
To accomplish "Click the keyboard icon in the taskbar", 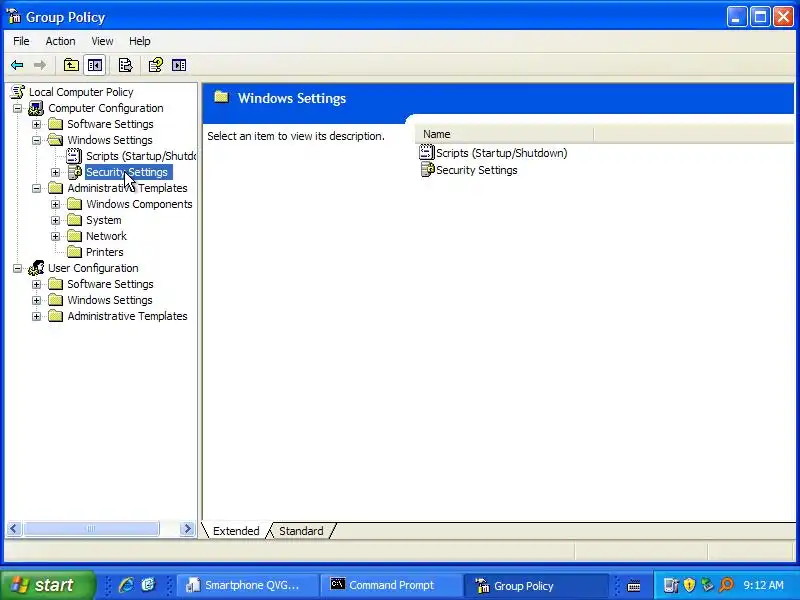I will point(634,586).
